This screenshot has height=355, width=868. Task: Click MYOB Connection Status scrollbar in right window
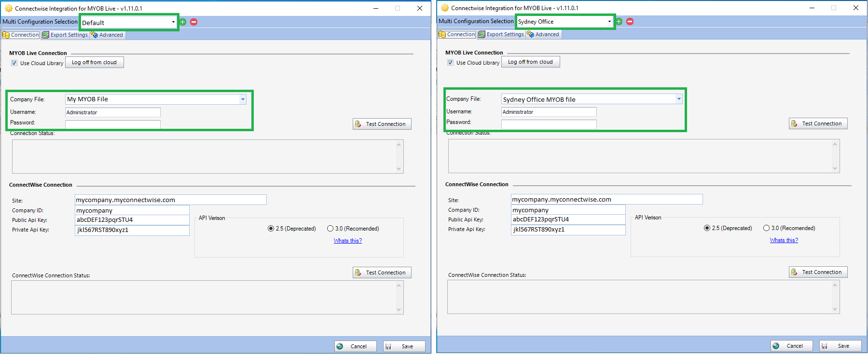tap(835, 156)
